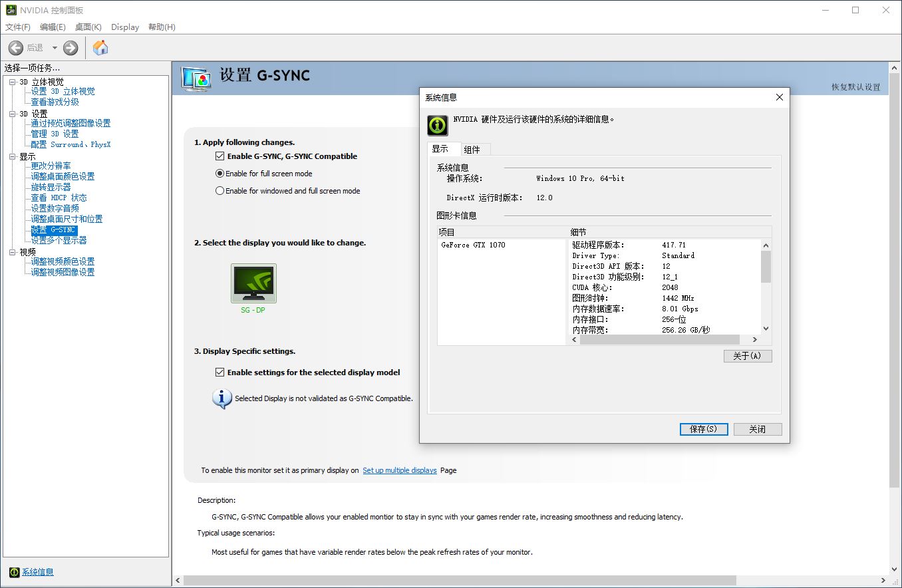This screenshot has height=588, width=902.
Task: Select the SG - DP monitor thumbnail
Action: (x=253, y=283)
